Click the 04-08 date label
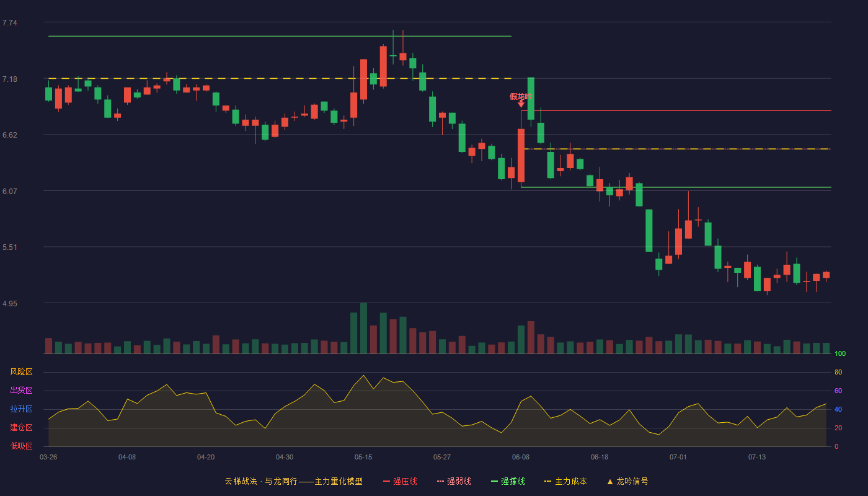The image size is (868, 496). [127, 457]
